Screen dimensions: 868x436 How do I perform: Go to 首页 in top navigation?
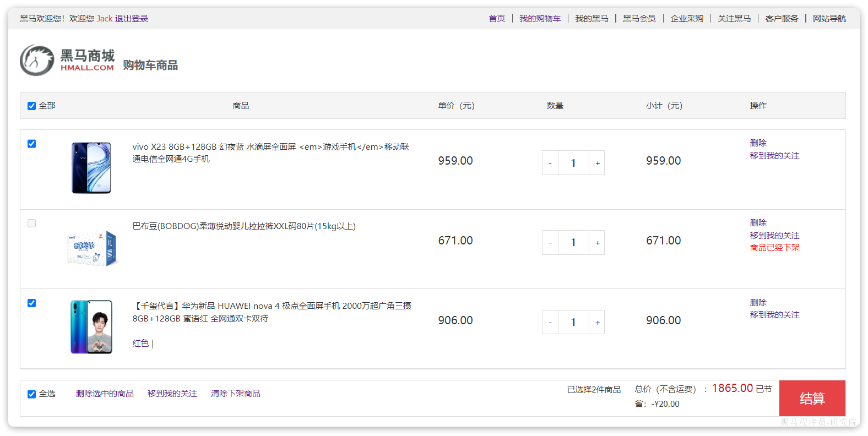tap(497, 19)
